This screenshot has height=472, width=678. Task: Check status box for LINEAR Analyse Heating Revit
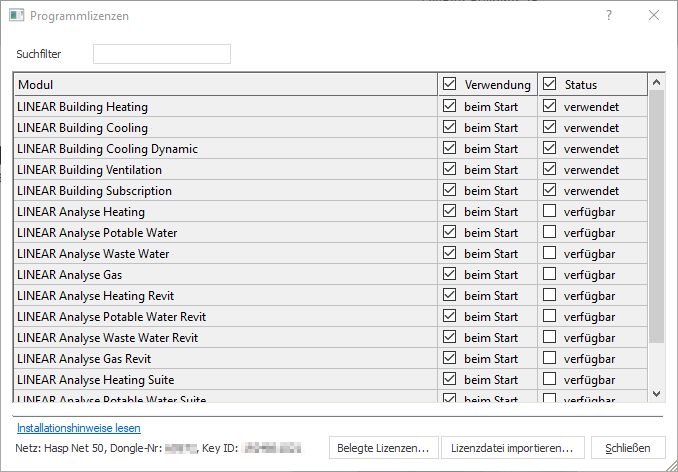(x=550, y=295)
